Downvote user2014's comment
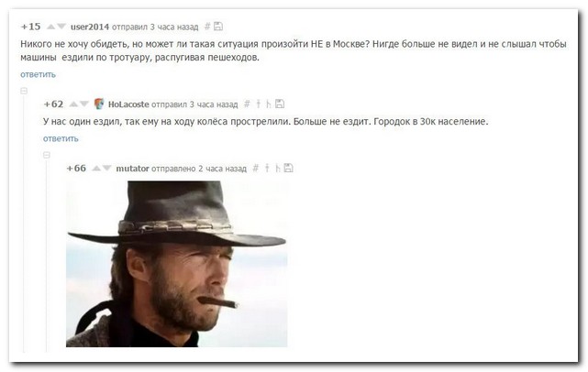Screen dimensions: 588x372 tap(61, 27)
